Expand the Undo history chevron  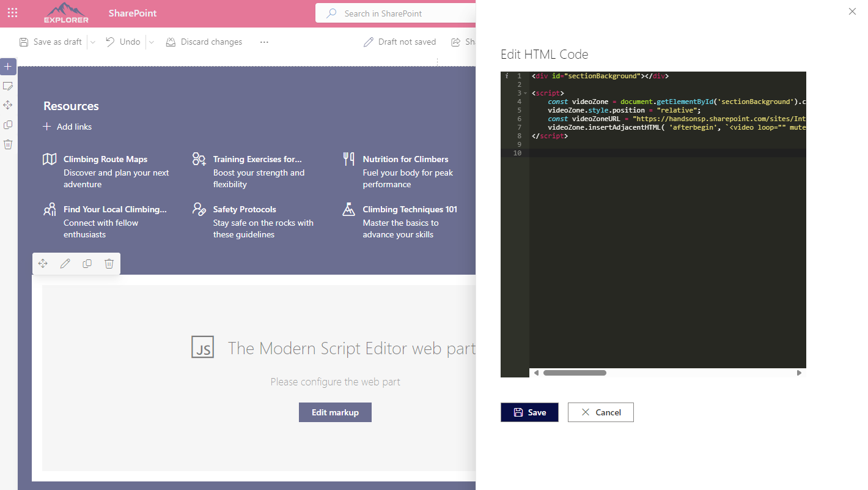150,42
